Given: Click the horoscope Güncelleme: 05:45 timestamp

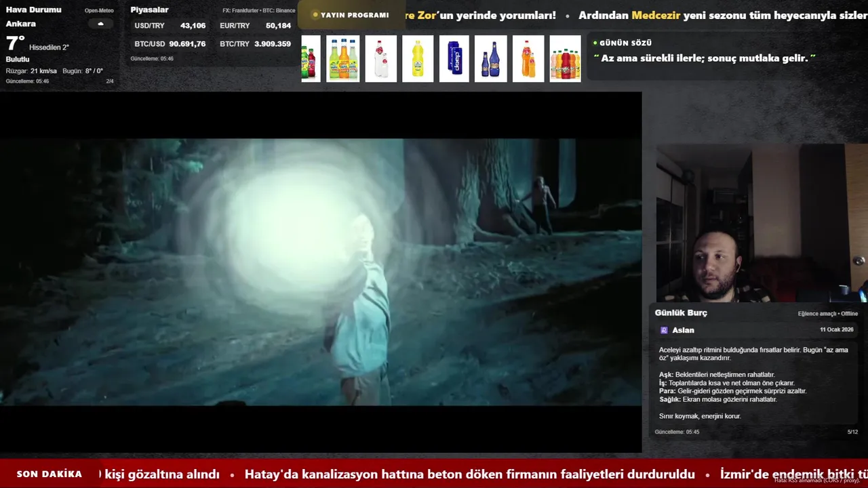Looking at the screenshot, I should [x=677, y=432].
